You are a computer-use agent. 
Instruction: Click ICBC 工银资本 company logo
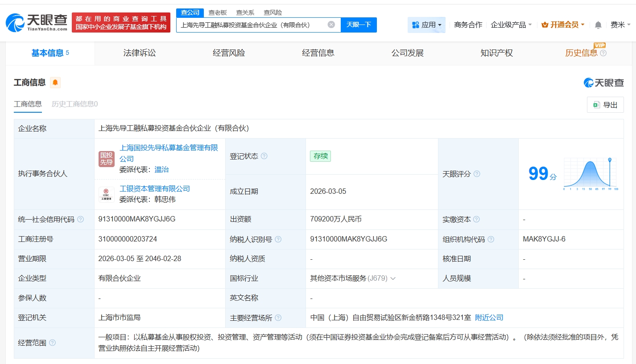click(x=107, y=194)
